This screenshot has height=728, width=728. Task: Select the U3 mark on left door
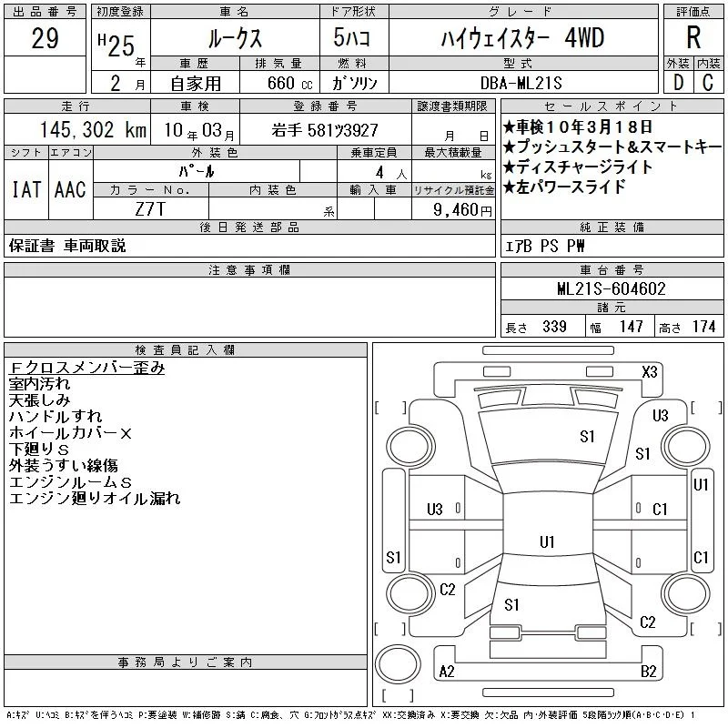435,510
